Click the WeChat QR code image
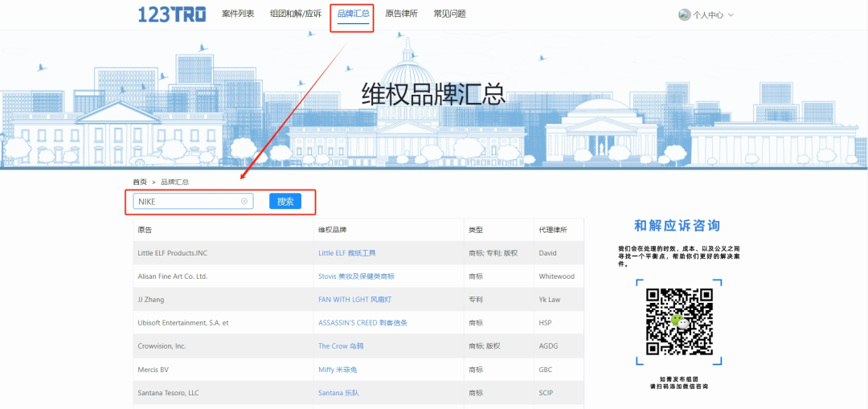The image size is (868, 409). coord(678,321)
